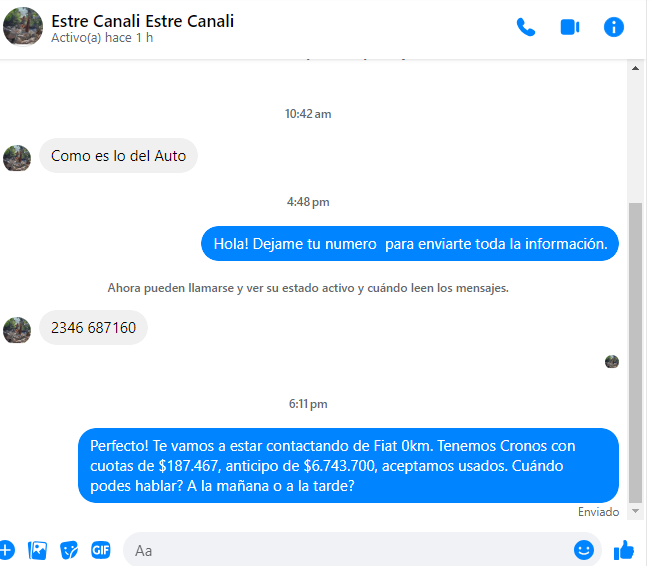Screen dimensions: 651x566
Task: Open the GIF picker
Action: point(100,550)
